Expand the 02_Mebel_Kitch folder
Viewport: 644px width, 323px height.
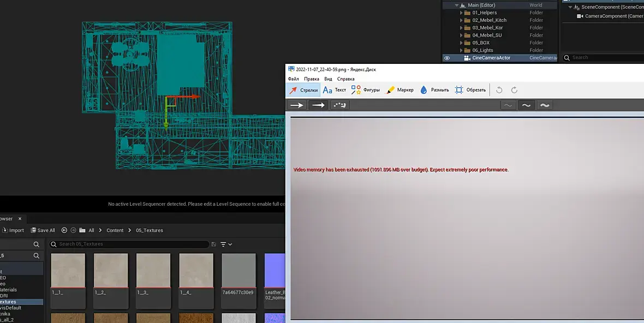461,20
